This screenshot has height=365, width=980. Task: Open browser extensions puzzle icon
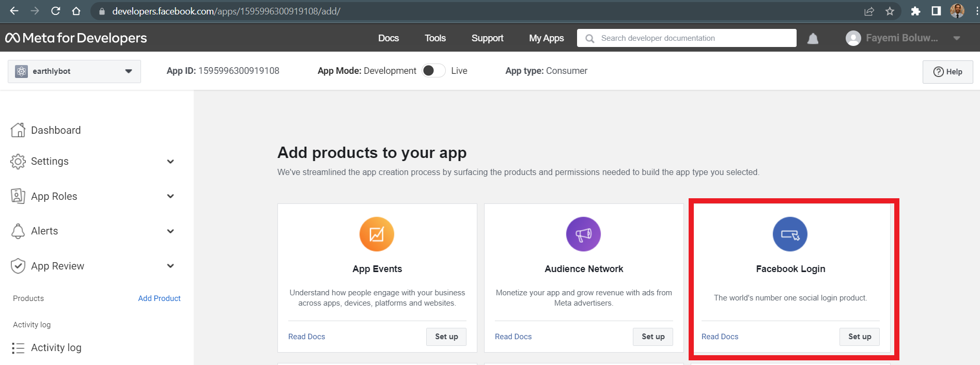pyautogui.click(x=915, y=11)
